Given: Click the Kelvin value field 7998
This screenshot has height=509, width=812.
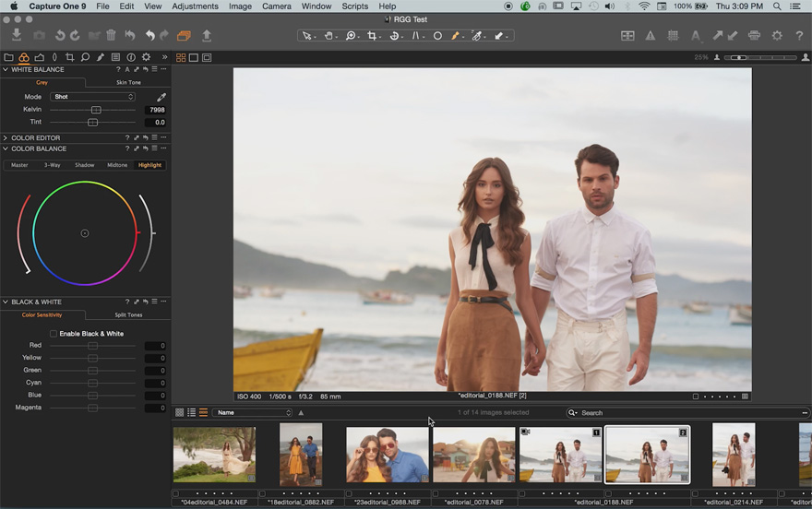Looking at the screenshot, I should pyautogui.click(x=155, y=110).
